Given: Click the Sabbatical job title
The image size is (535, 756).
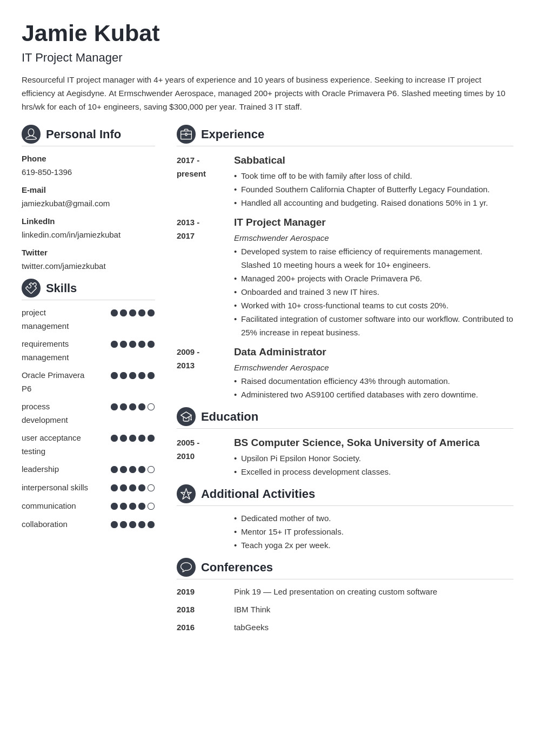Looking at the screenshot, I should pos(259,160).
